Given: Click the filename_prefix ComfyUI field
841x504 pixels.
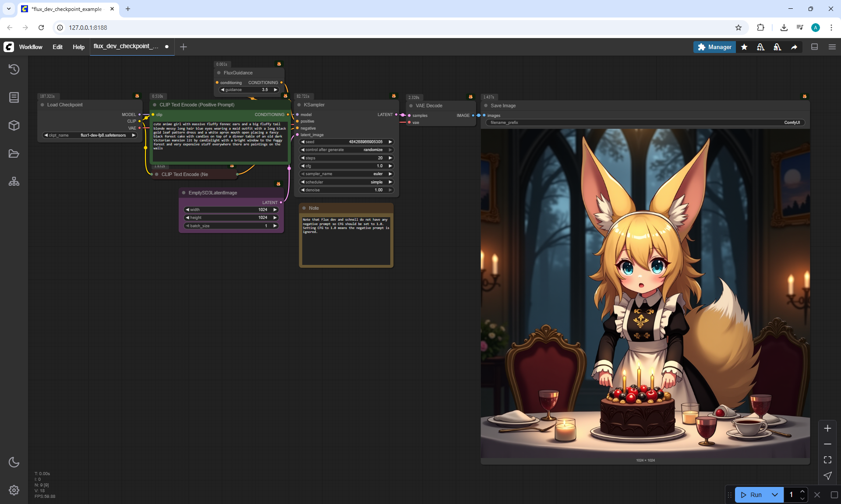Looking at the screenshot, I should click(645, 123).
